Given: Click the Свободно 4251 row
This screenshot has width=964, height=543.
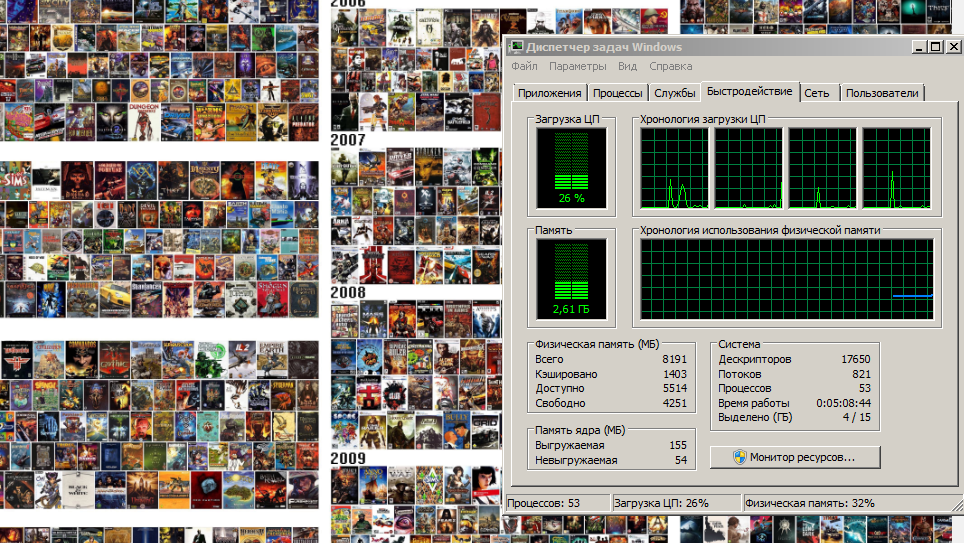Looking at the screenshot, I should (x=610, y=403).
